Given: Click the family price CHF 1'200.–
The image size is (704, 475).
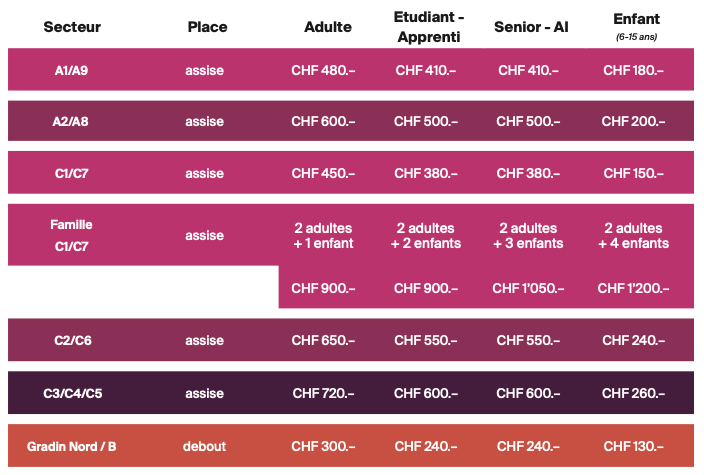Looking at the screenshot, I should (633, 288).
